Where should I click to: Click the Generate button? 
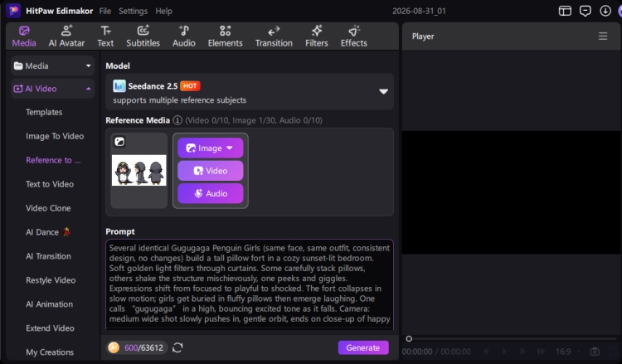(x=363, y=347)
